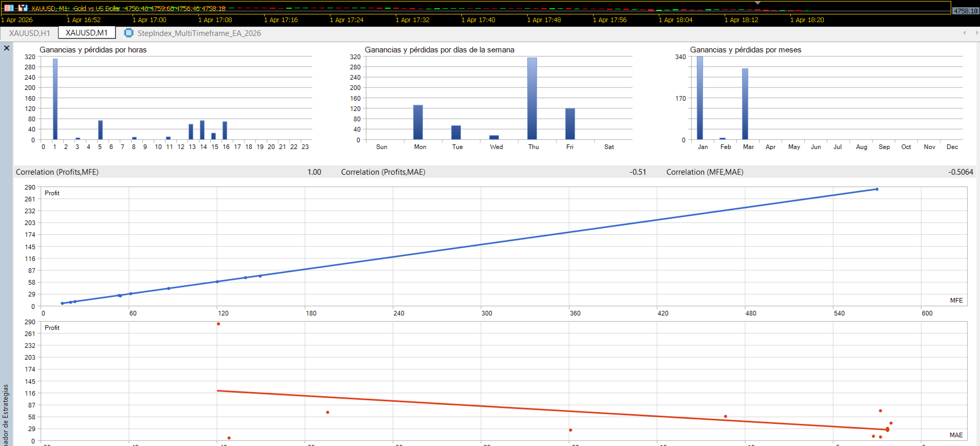Click the Thu bar in weekday chart

pos(532,99)
